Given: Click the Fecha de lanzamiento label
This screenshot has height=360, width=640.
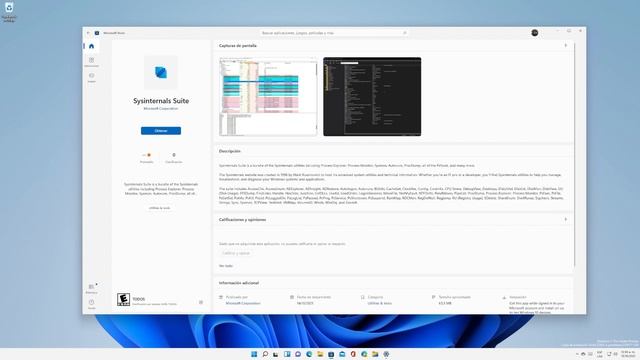Looking at the screenshot, I should pos(313,297).
